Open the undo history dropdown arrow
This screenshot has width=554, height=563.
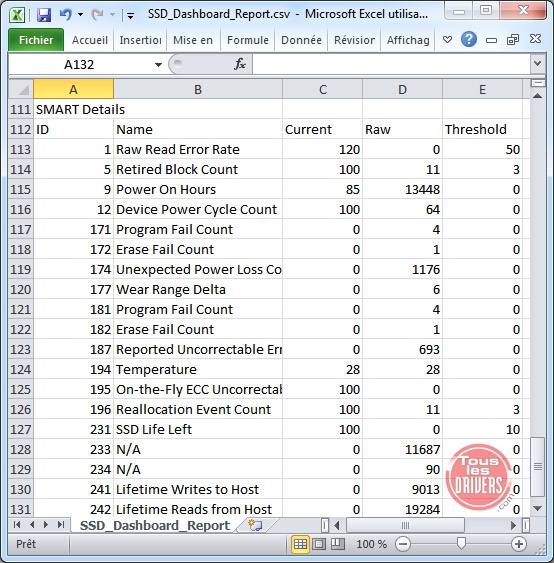coord(80,15)
